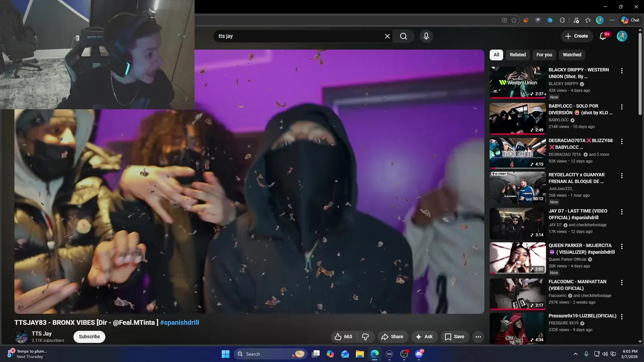
Task: Select the Watched filter chip
Action: [572, 55]
